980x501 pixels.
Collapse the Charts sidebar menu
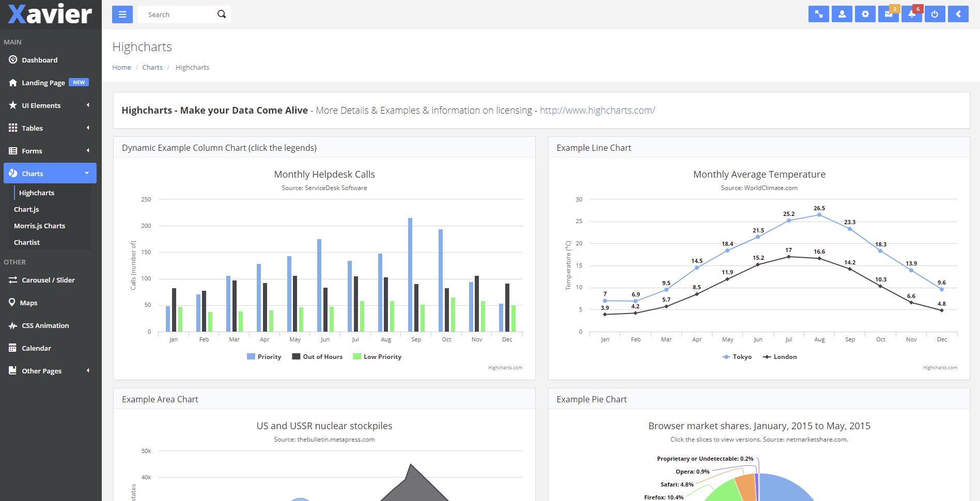50,174
